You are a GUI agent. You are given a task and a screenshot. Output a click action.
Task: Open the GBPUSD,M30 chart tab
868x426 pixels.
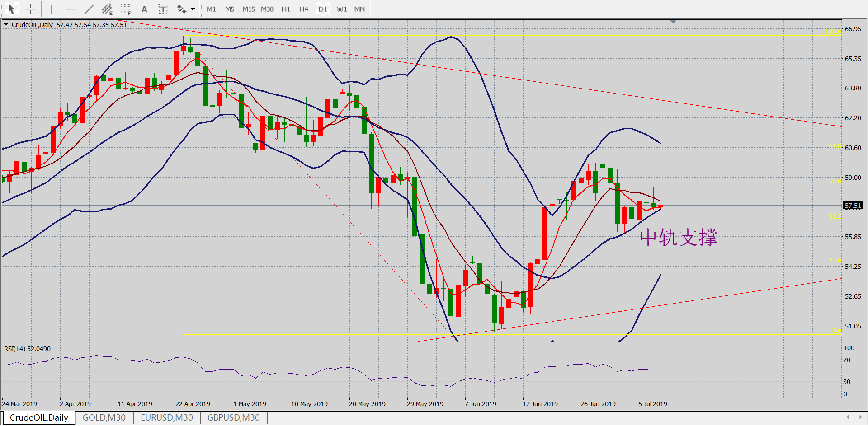(234, 417)
